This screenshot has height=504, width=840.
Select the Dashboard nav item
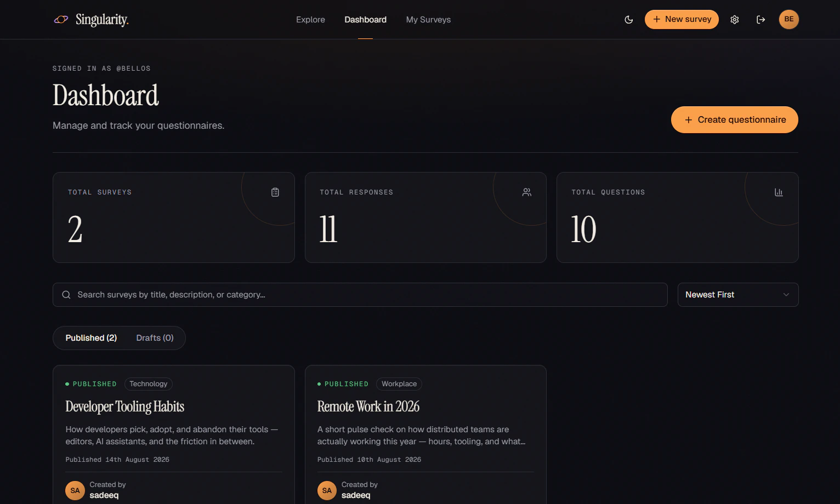[x=365, y=20]
